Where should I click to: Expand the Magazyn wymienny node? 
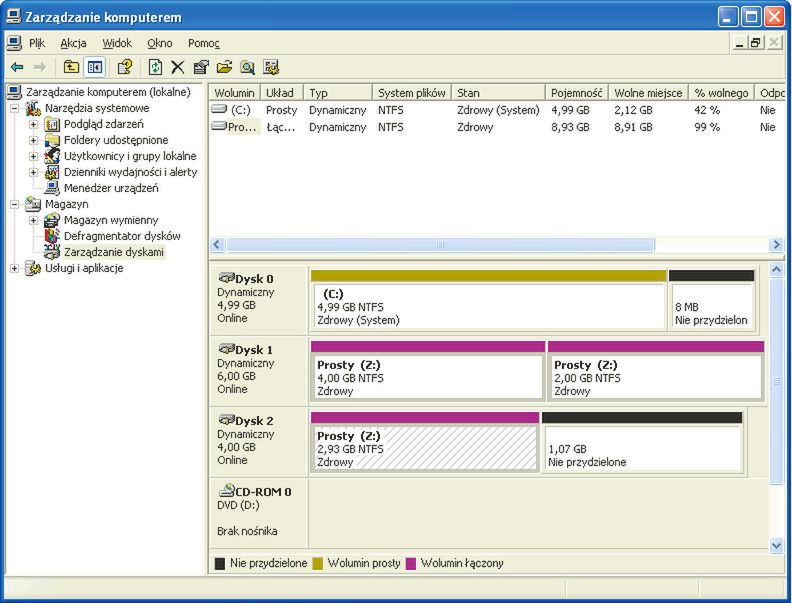pyautogui.click(x=33, y=220)
